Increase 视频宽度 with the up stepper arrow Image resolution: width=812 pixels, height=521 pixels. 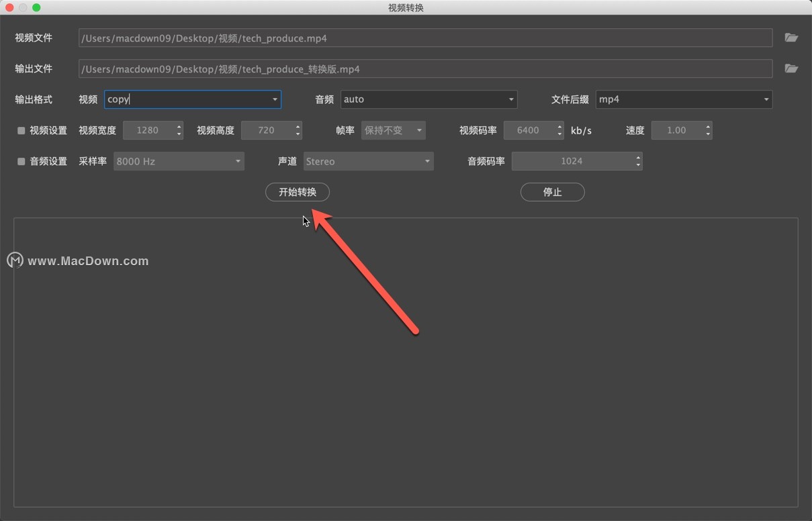point(179,126)
